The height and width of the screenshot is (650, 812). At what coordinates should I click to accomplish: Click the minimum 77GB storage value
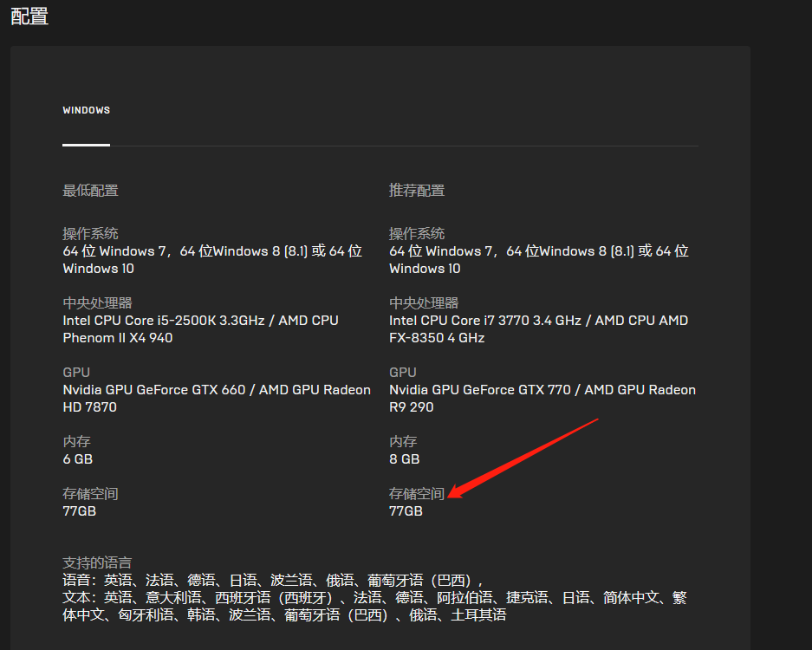pyautogui.click(x=79, y=511)
